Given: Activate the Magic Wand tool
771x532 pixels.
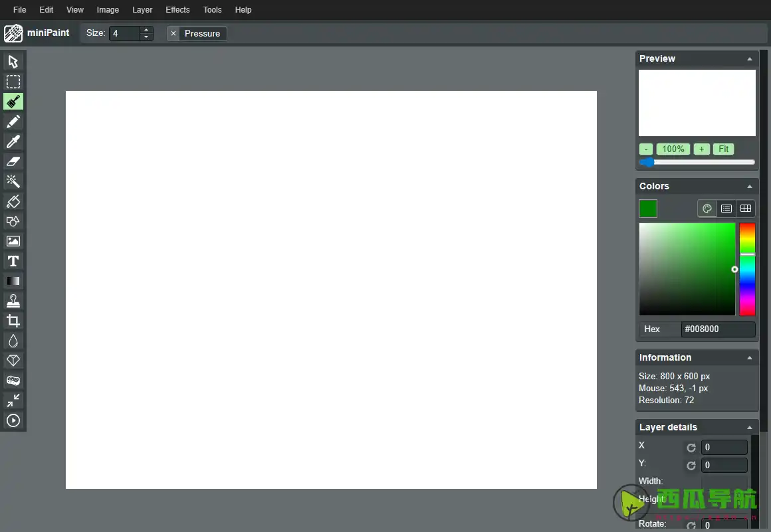Looking at the screenshot, I should tap(13, 181).
